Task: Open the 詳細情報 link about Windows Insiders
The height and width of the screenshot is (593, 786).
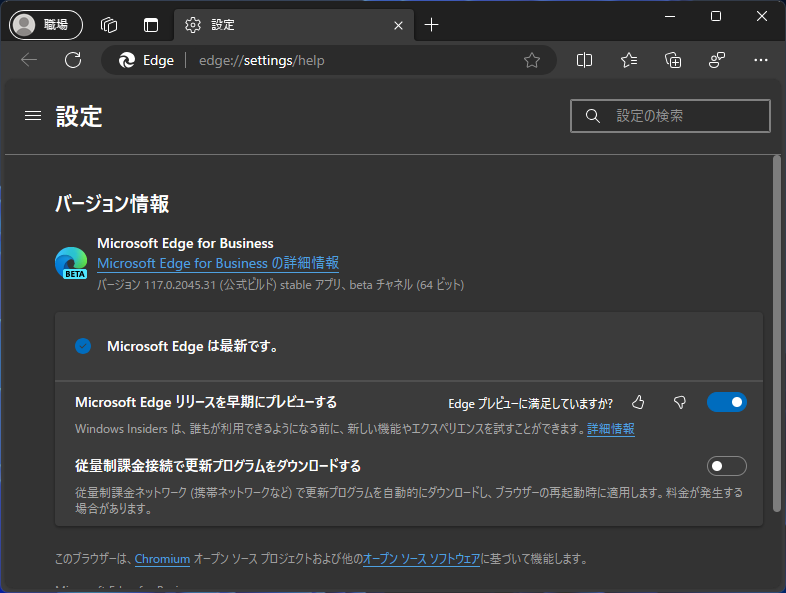Action: click(611, 429)
